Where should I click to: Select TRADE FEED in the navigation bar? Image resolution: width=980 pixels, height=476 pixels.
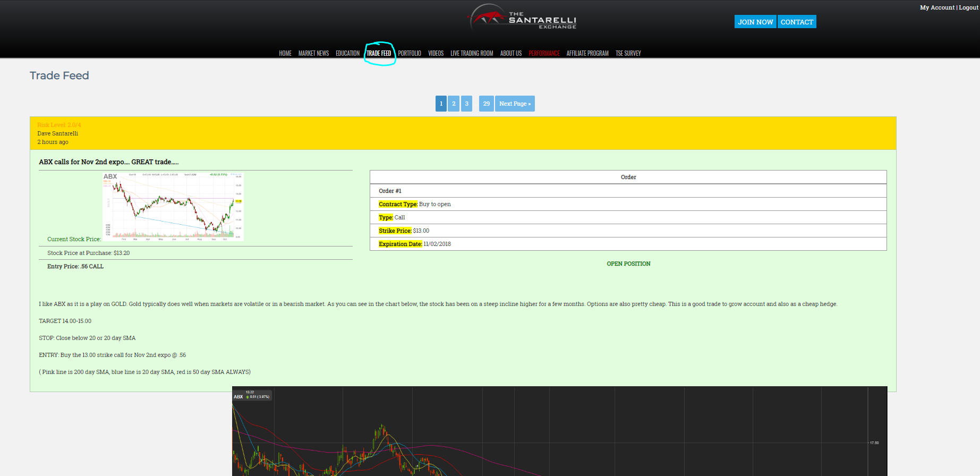[379, 53]
